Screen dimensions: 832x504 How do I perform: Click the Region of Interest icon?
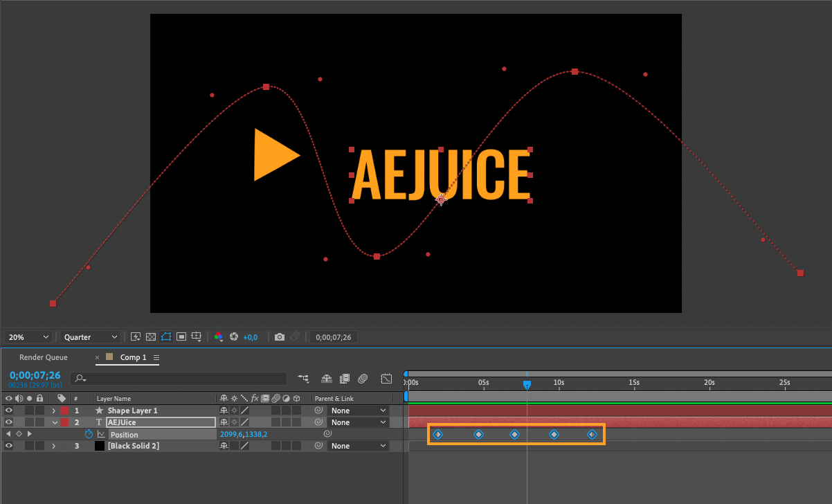[x=181, y=337]
